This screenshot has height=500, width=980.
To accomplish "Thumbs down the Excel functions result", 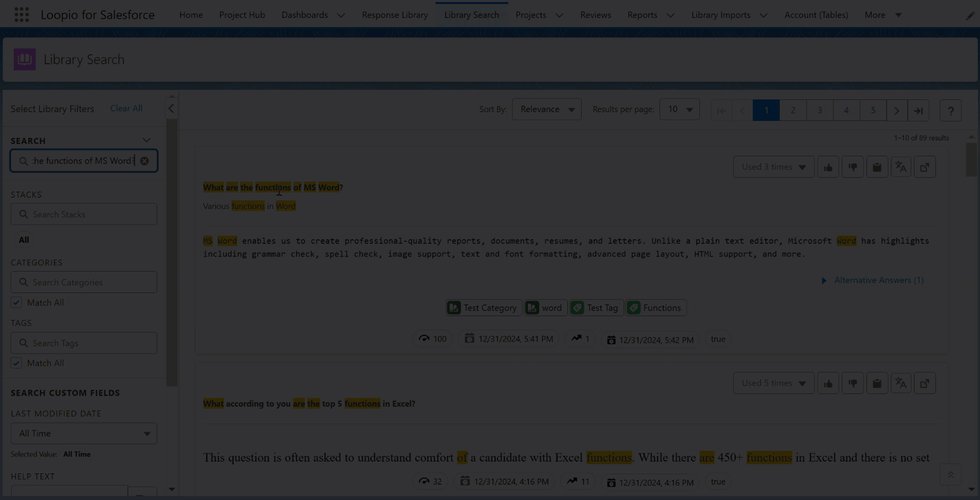I will [x=853, y=383].
